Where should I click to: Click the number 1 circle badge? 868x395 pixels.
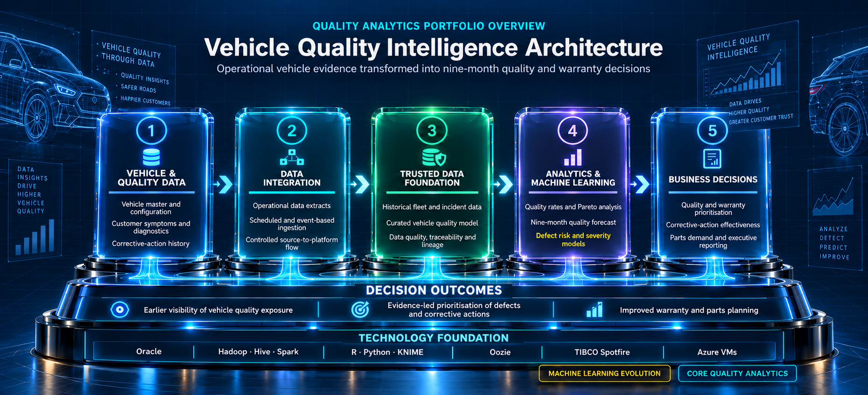pos(151,131)
